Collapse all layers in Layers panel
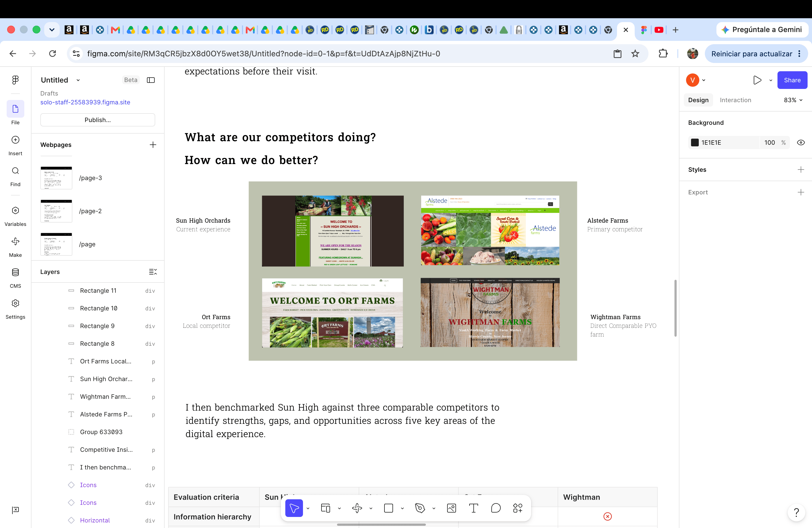The width and height of the screenshot is (812, 528). (153, 272)
